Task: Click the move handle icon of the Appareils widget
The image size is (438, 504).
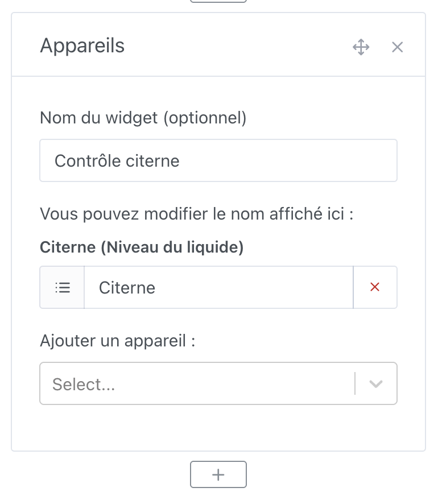Action: pyautogui.click(x=361, y=47)
